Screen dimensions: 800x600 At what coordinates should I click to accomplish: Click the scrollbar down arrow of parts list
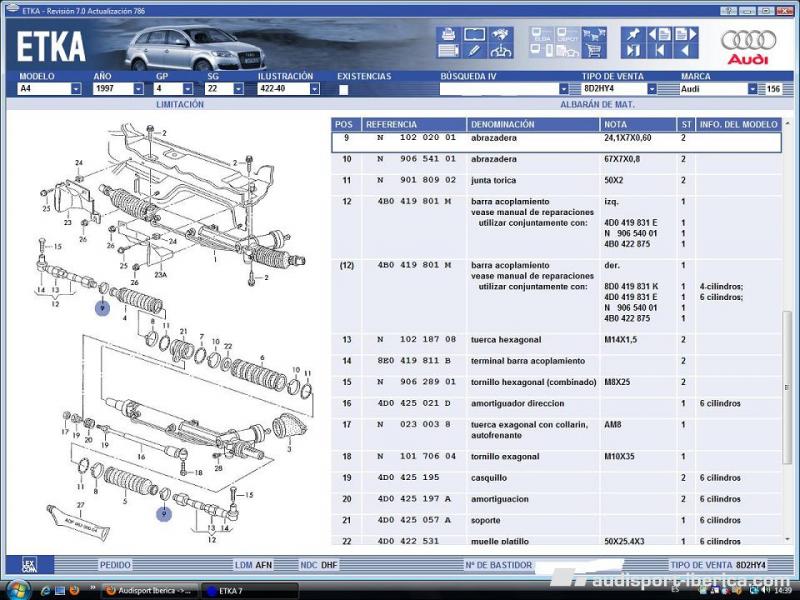[x=787, y=539]
